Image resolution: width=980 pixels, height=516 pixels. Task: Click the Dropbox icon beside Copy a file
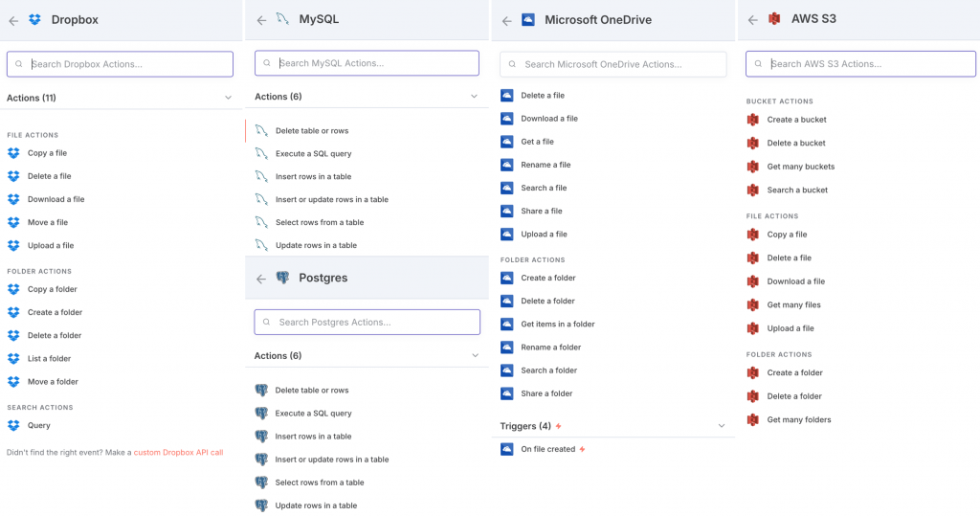point(13,153)
